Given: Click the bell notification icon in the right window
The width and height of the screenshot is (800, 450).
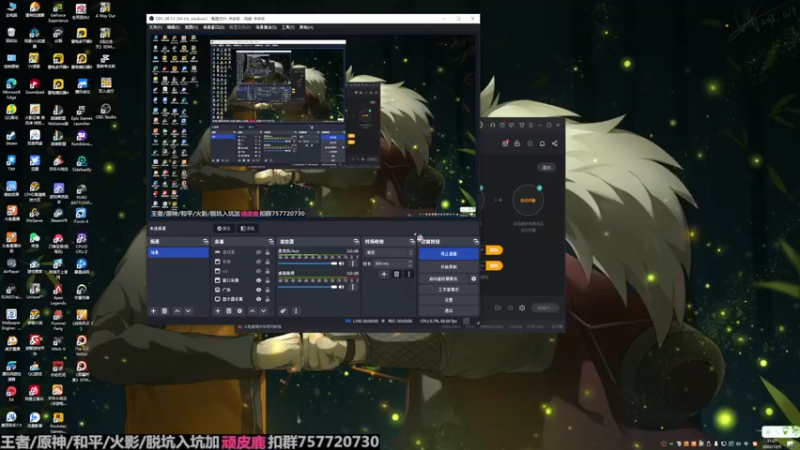Looking at the screenshot, I should click(542, 143).
